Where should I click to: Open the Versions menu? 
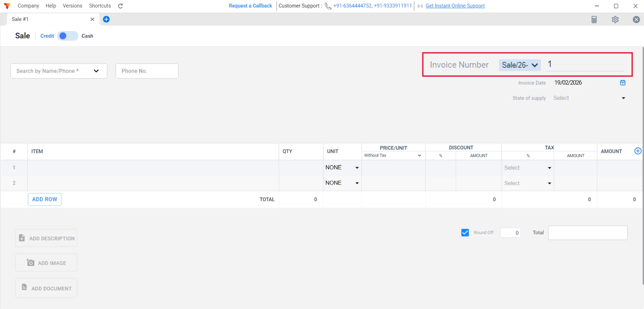point(72,6)
